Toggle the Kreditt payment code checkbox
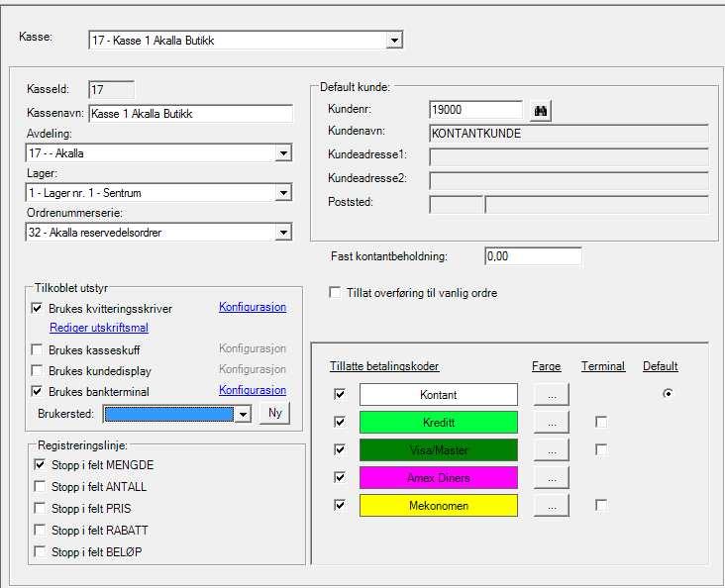This screenshot has width=725, height=588. click(x=340, y=422)
